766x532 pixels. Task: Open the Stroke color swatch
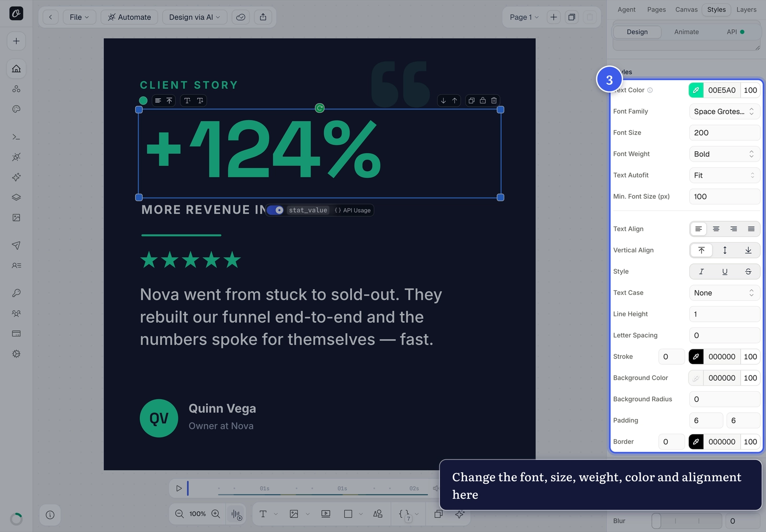pyautogui.click(x=696, y=357)
